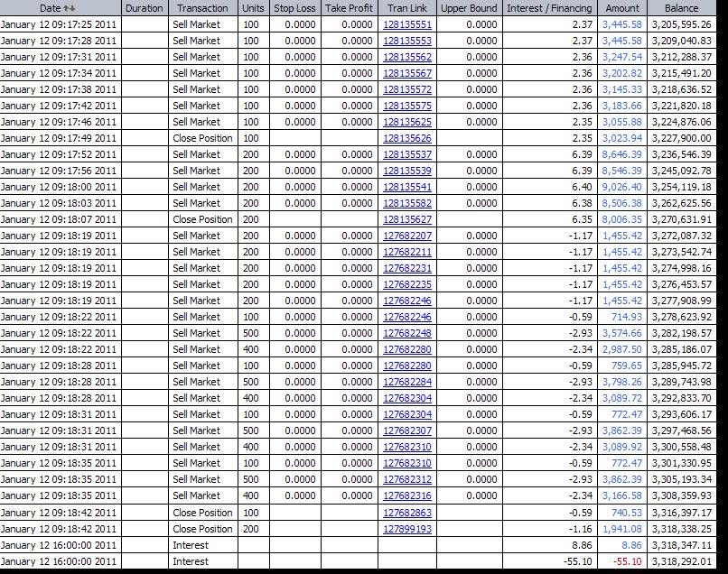The width and height of the screenshot is (728, 574).
Task: Open Close Position link 128135627
Action: [x=407, y=219]
